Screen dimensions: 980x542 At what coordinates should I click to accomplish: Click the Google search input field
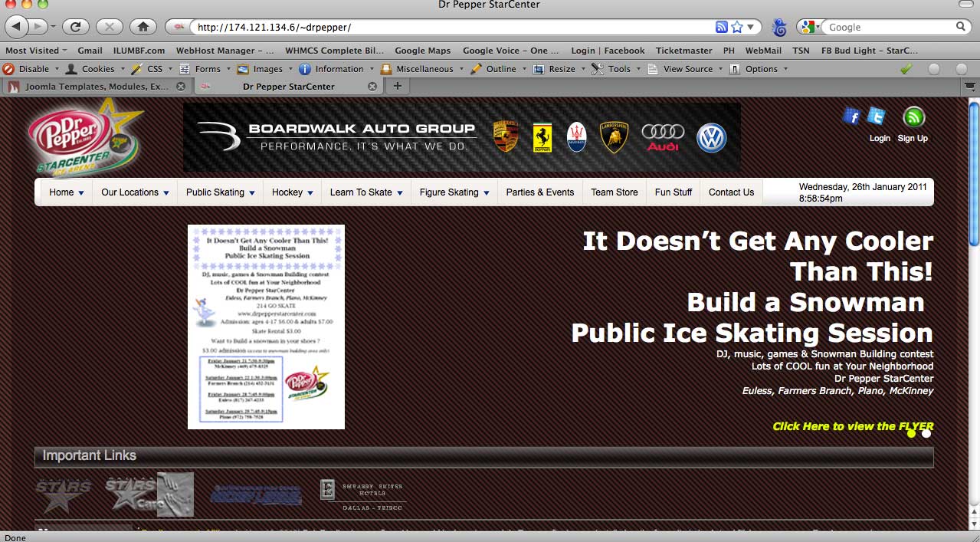click(x=890, y=27)
